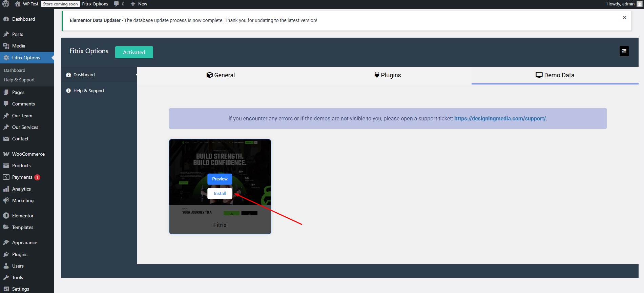Install the Fitrix demo
This screenshot has height=293, width=644.
coord(220,194)
